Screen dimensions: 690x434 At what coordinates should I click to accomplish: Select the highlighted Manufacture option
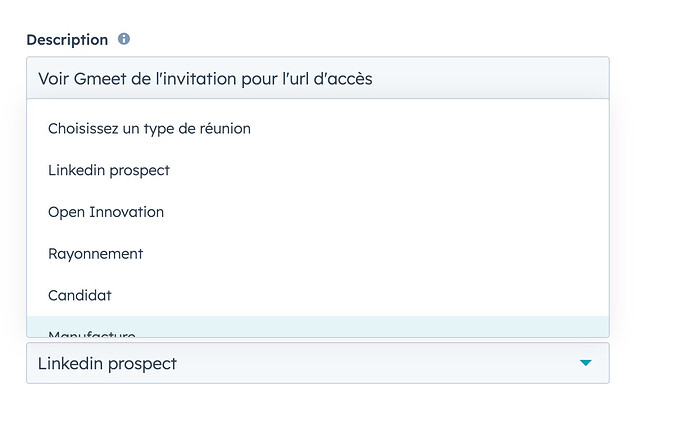pyautogui.click(x=318, y=327)
